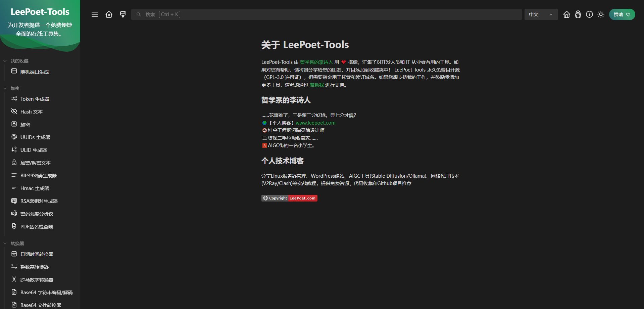Open the Hash 文本 tool
This screenshot has height=309, width=644.
[x=31, y=112]
